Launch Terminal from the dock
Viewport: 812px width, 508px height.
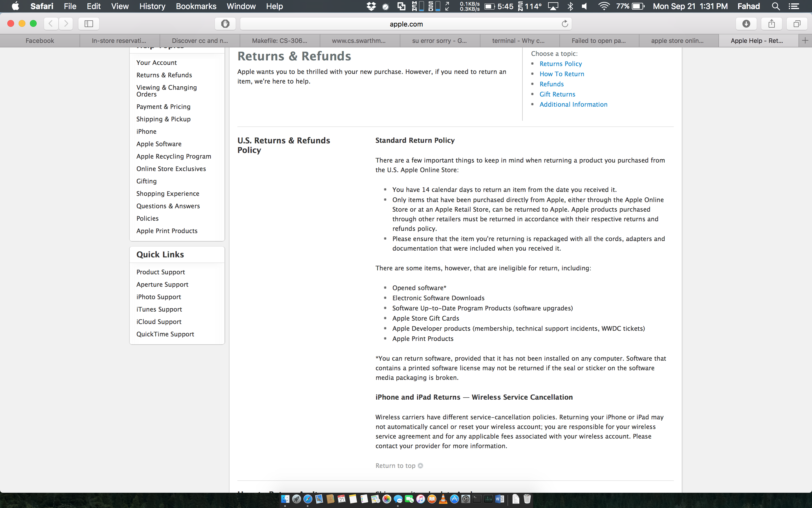pyautogui.click(x=477, y=499)
